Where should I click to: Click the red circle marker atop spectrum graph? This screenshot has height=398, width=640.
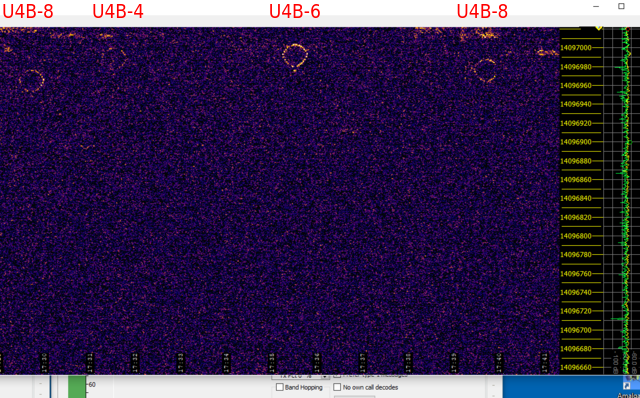627,29
